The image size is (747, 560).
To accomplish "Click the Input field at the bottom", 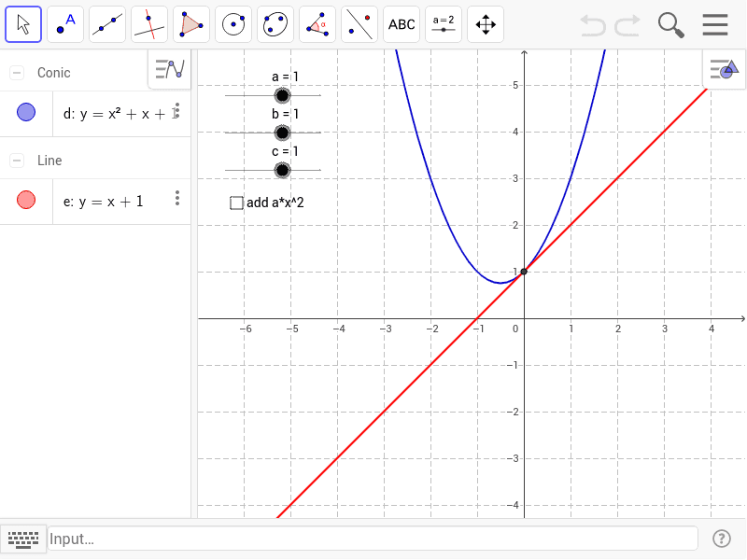I will point(280,539).
